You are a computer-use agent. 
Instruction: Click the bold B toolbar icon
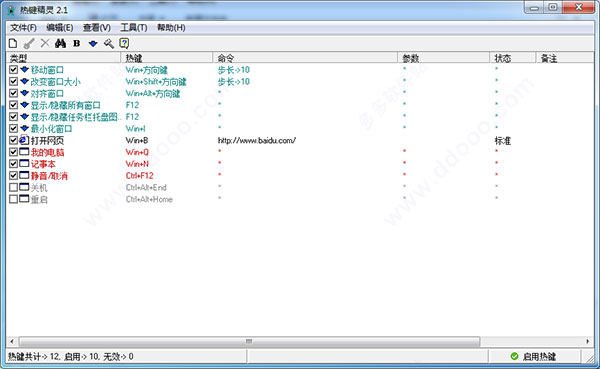click(77, 43)
